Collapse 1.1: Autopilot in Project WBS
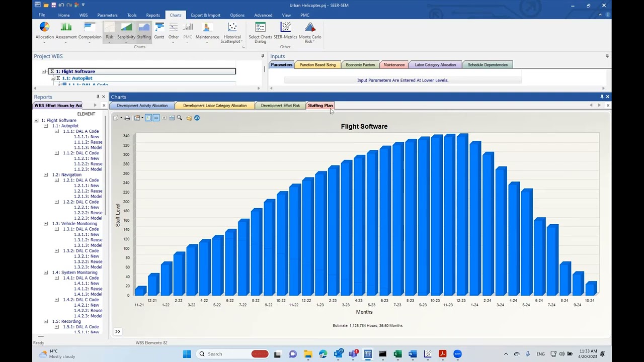Image resolution: width=644 pixels, height=362 pixels. click(53, 78)
